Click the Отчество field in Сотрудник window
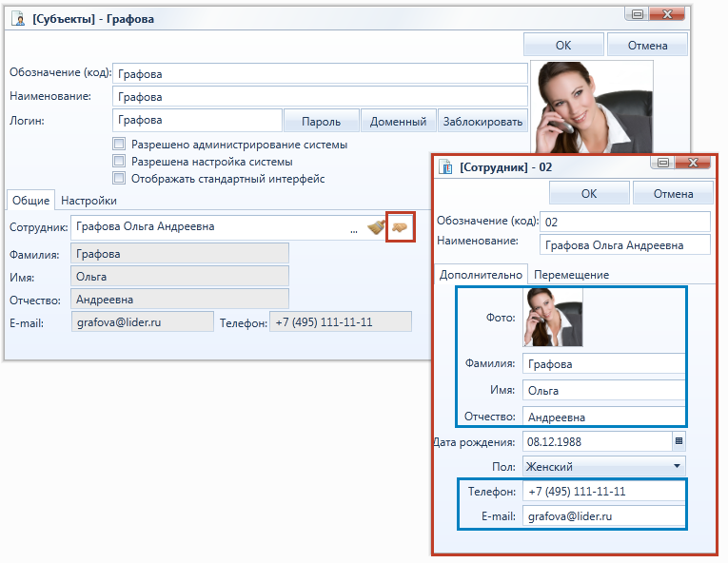The width and height of the screenshot is (728, 563). [x=604, y=417]
